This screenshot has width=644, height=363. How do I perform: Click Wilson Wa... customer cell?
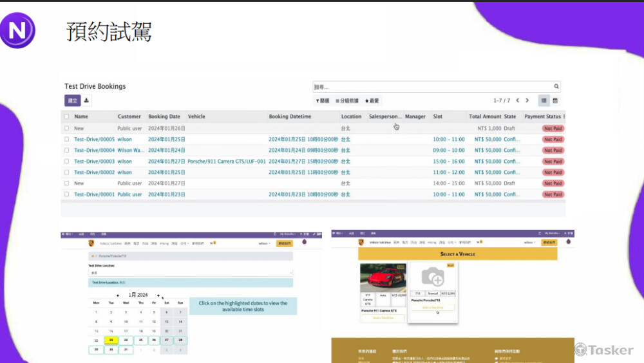131,151
